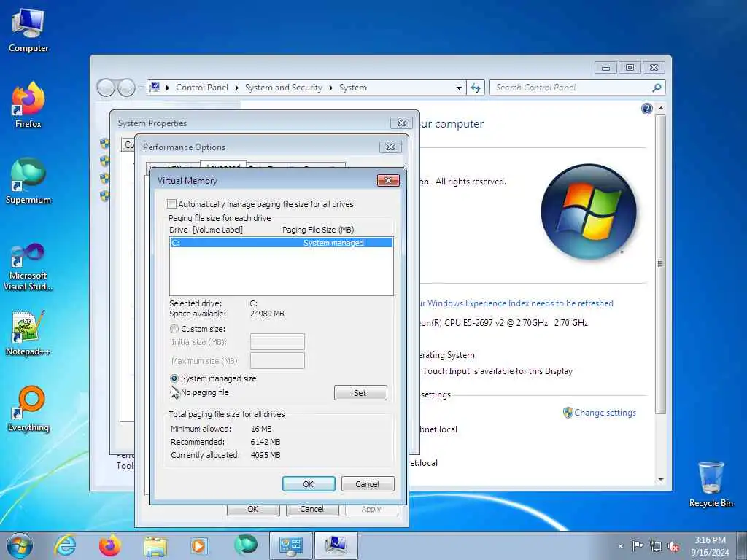The height and width of the screenshot is (560, 747).
Task: Open the muted volume tray icon
Action: [x=673, y=547]
